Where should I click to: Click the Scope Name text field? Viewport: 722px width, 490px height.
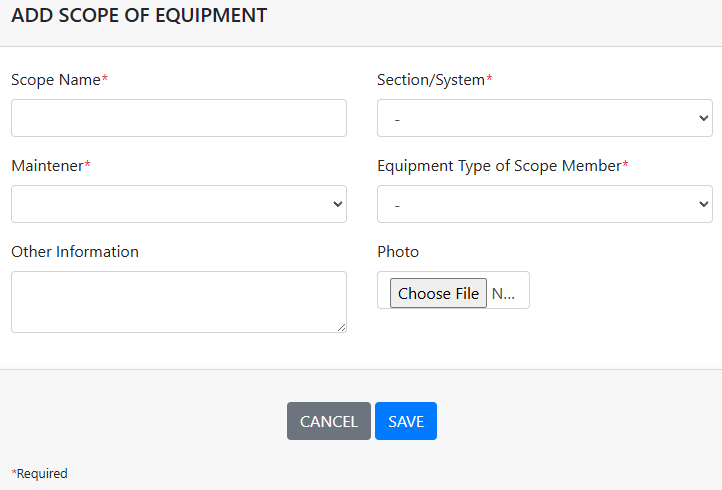pyautogui.click(x=178, y=118)
